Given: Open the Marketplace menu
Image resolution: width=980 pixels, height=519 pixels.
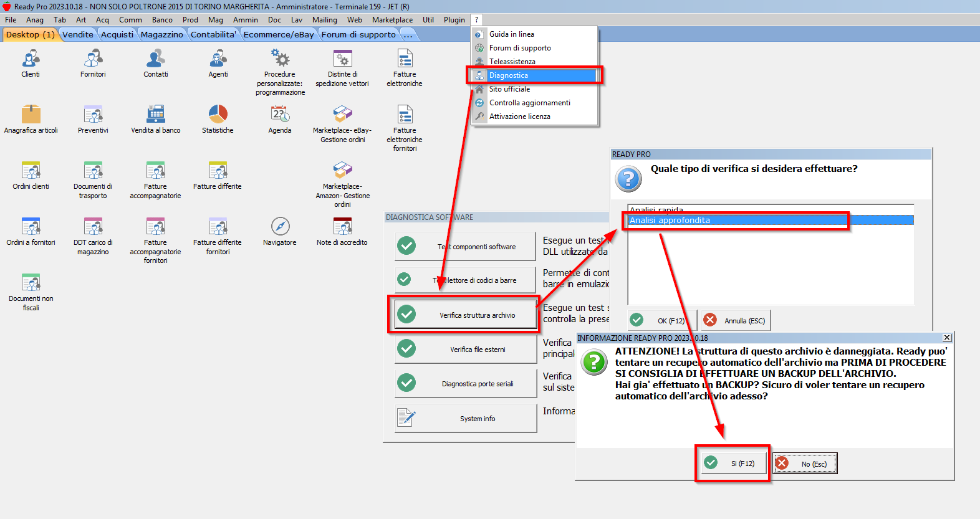Looking at the screenshot, I should (392, 20).
